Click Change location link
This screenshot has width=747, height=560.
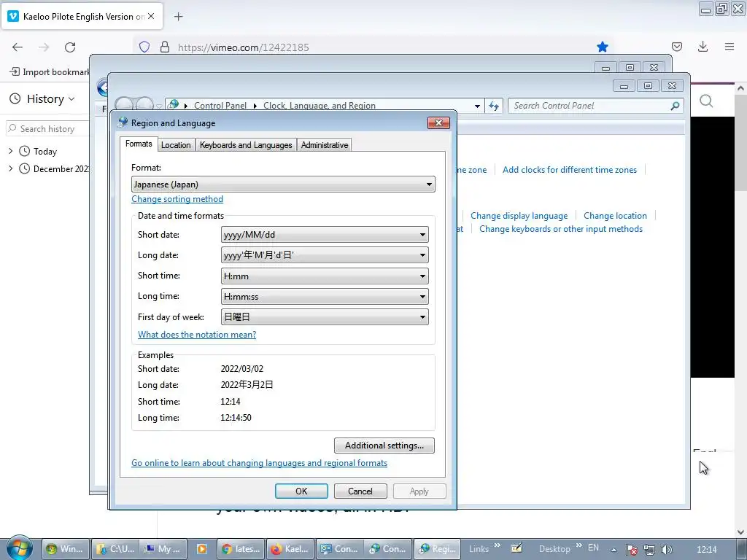click(615, 216)
